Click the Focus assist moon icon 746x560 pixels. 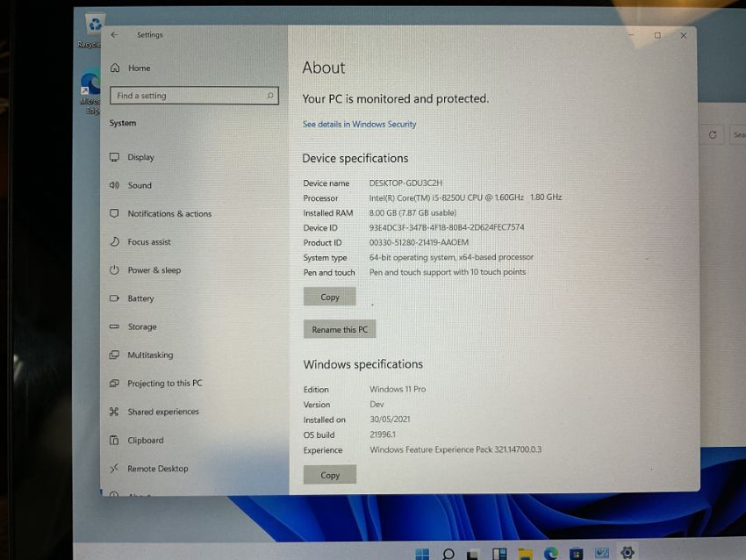point(114,241)
